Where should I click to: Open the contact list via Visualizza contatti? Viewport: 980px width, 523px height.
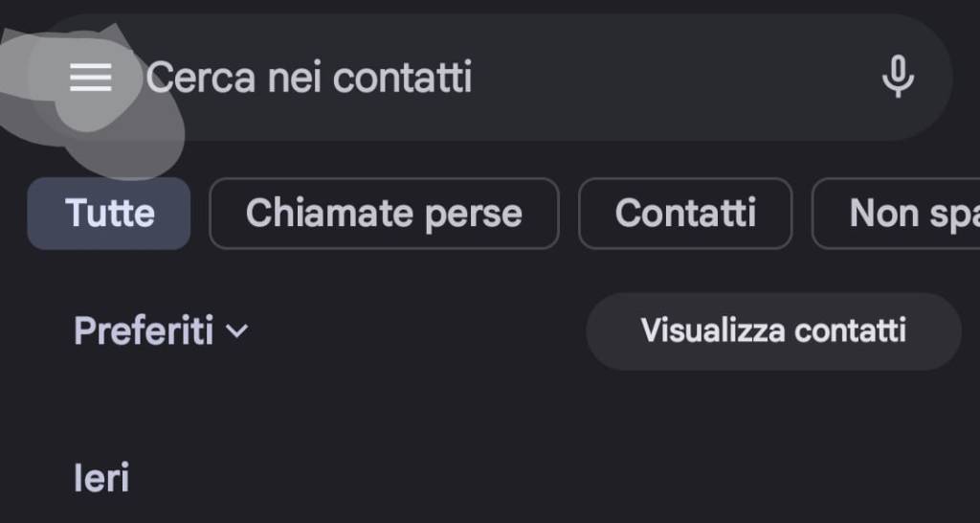pyautogui.click(x=773, y=331)
